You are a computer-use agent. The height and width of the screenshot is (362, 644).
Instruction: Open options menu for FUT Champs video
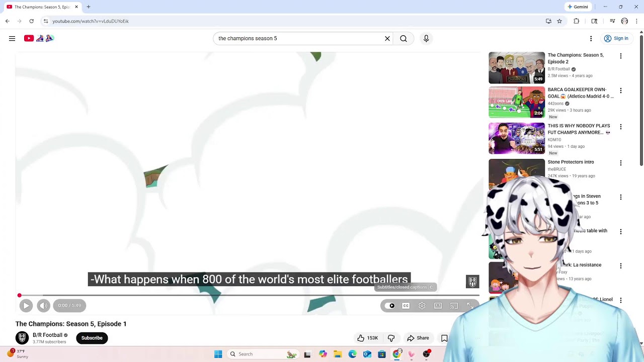point(620,127)
